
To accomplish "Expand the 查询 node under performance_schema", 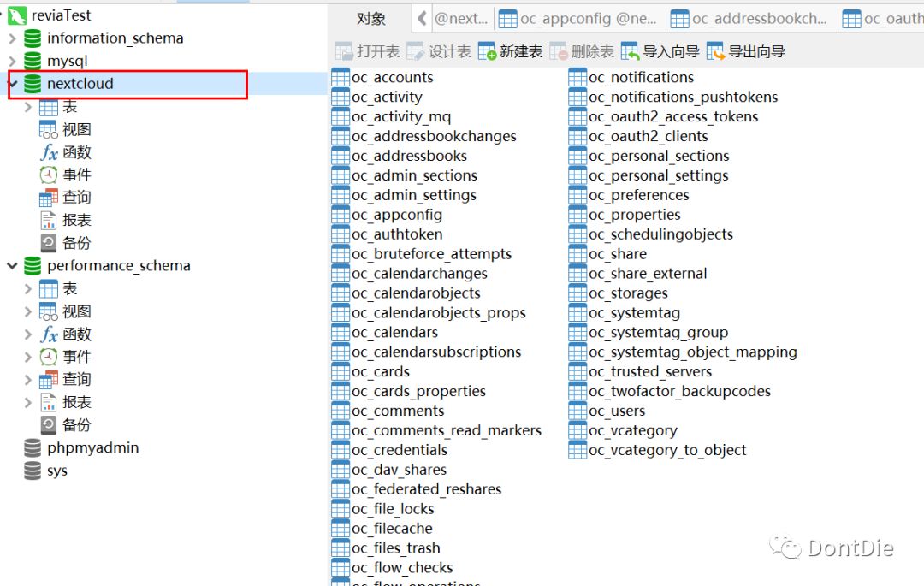I will pyautogui.click(x=27, y=379).
